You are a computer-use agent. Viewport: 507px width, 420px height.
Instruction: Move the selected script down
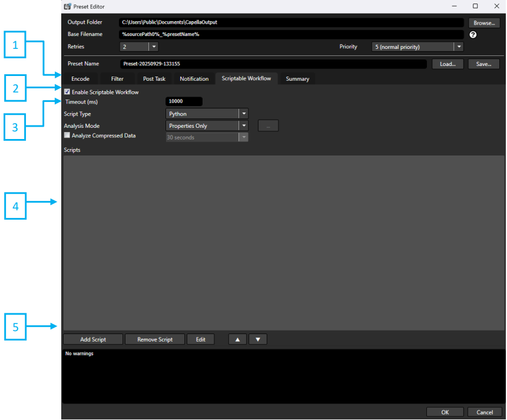click(257, 339)
